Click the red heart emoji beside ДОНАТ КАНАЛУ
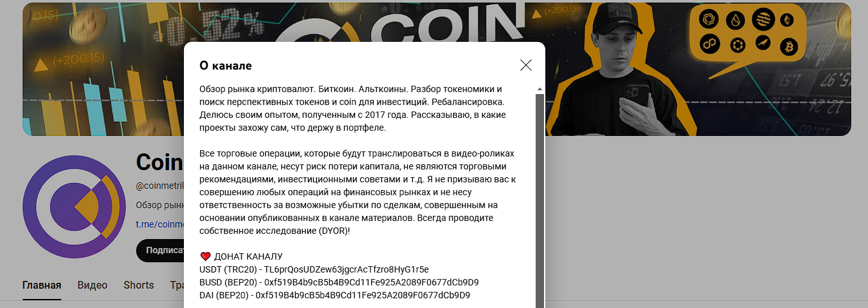This screenshot has height=308, width=868. click(206, 256)
